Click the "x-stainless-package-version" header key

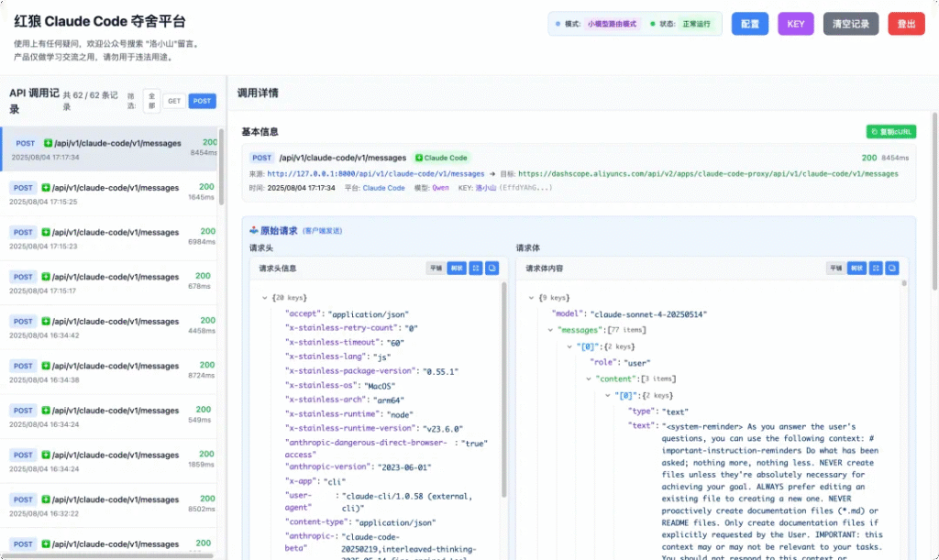click(351, 371)
